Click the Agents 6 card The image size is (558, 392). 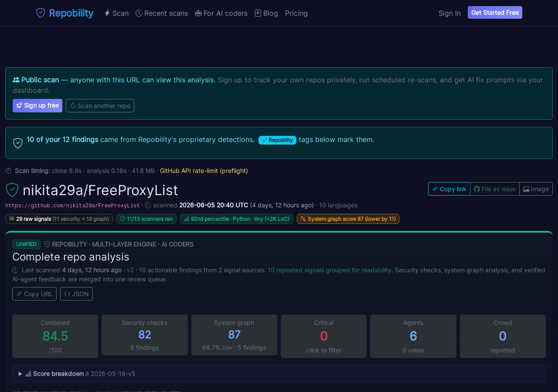(x=413, y=336)
